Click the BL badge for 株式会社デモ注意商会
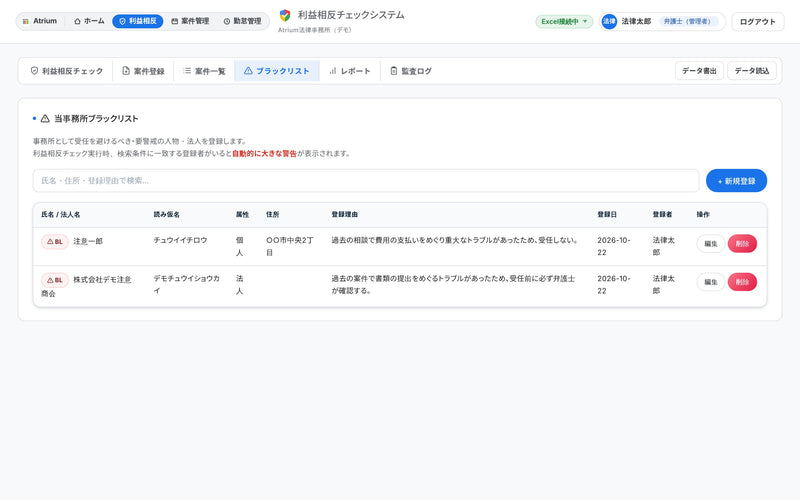 (55, 280)
